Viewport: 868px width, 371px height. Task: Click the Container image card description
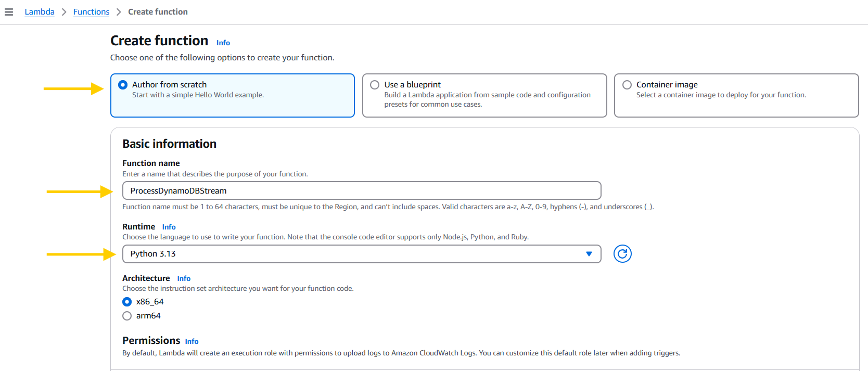click(x=721, y=95)
